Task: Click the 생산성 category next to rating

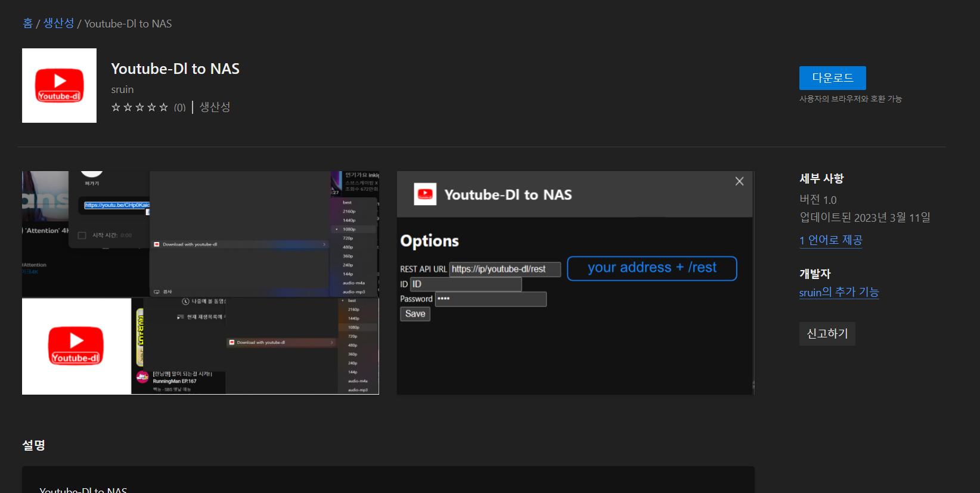Action: click(215, 107)
